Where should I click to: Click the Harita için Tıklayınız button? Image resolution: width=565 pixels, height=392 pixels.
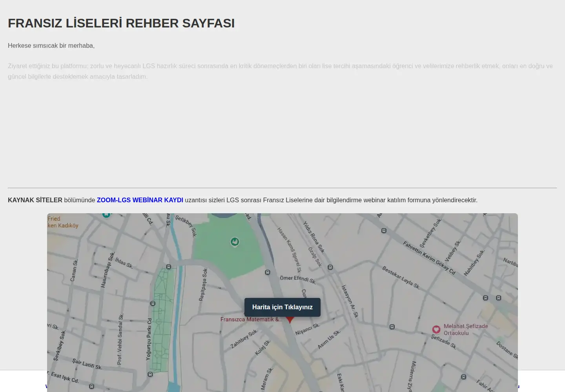click(282, 307)
